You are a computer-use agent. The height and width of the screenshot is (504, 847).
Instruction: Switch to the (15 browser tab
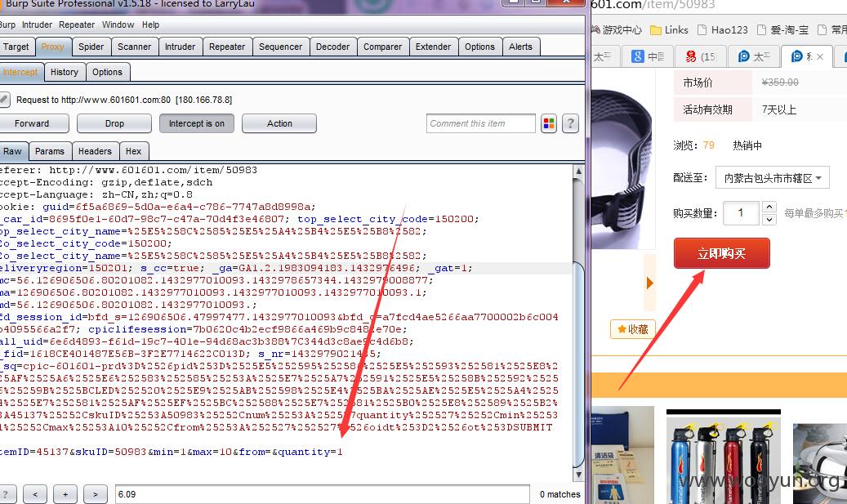pos(701,56)
